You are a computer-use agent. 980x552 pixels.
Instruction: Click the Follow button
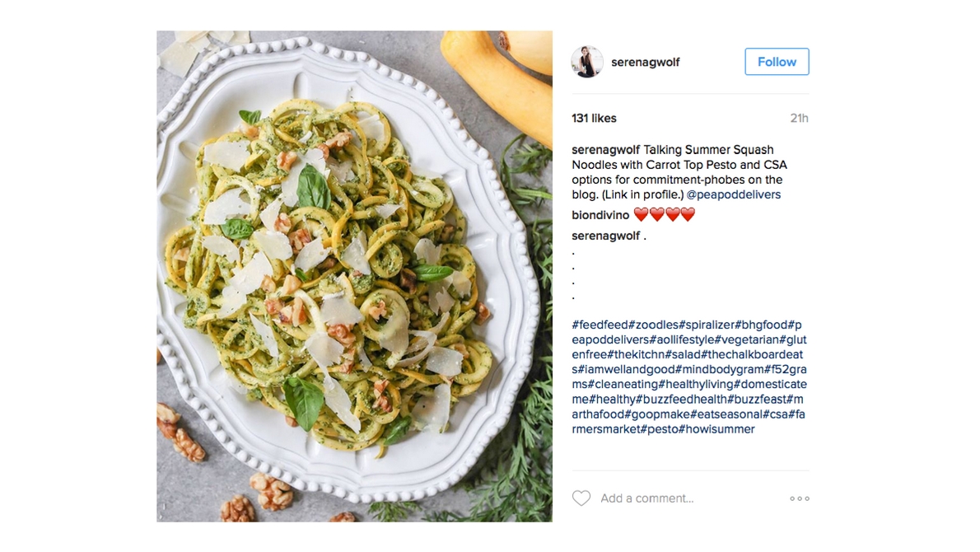[777, 62]
